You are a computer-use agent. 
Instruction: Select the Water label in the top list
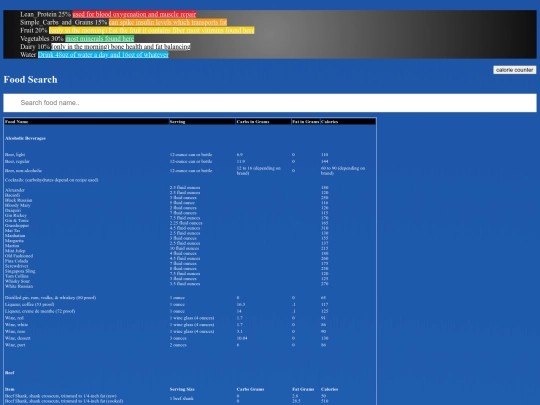tap(28, 55)
